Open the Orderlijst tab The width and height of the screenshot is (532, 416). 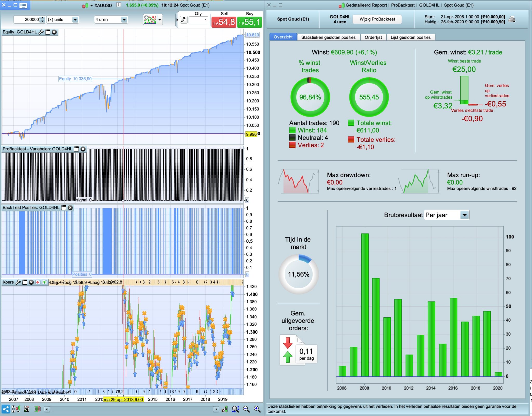373,37
